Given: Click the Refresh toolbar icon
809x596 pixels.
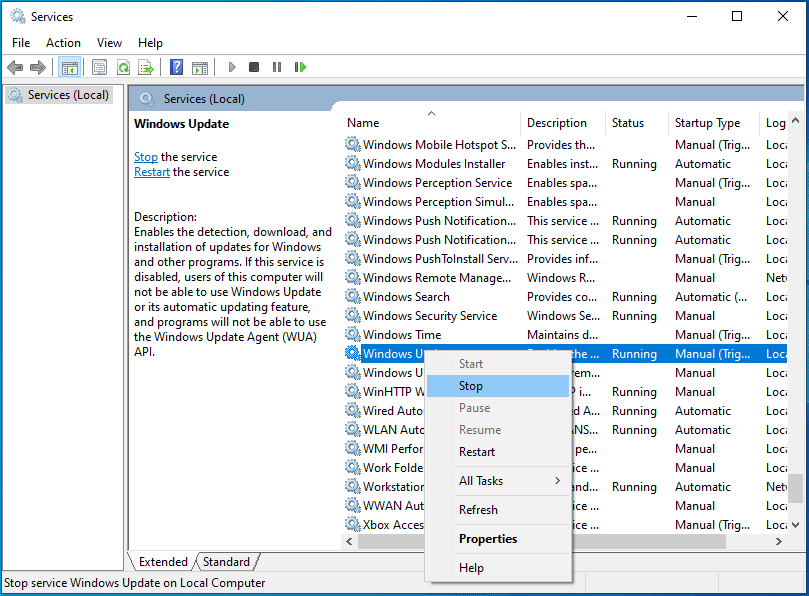Looking at the screenshot, I should (123, 67).
